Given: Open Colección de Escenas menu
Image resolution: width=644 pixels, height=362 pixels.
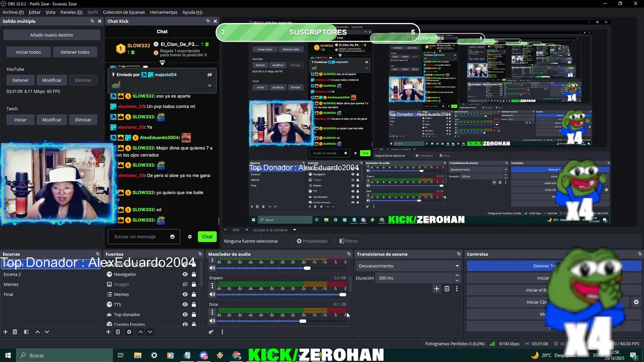Looking at the screenshot, I should tap(124, 12).
